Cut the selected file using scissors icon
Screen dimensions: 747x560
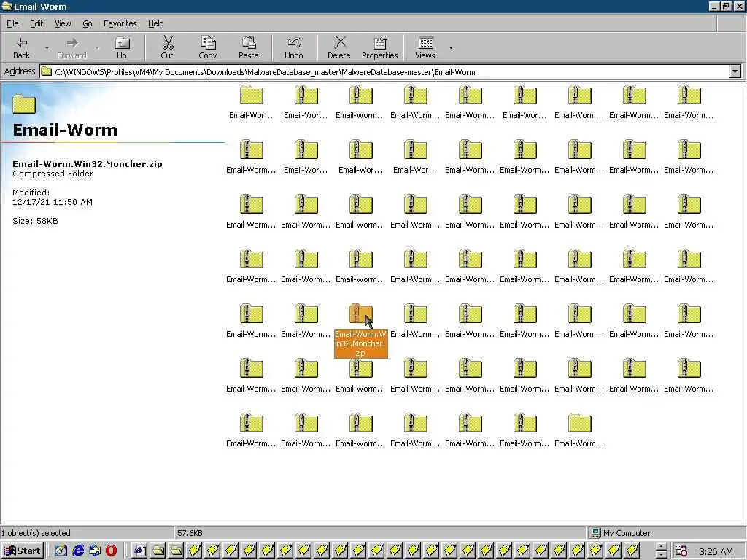pos(167,47)
